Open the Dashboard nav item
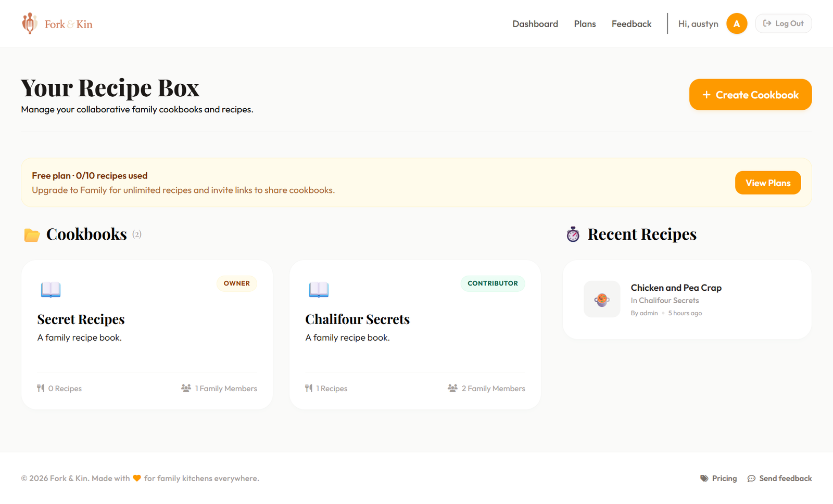The width and height of the screenshot is (833, 504). click(535, 24)
